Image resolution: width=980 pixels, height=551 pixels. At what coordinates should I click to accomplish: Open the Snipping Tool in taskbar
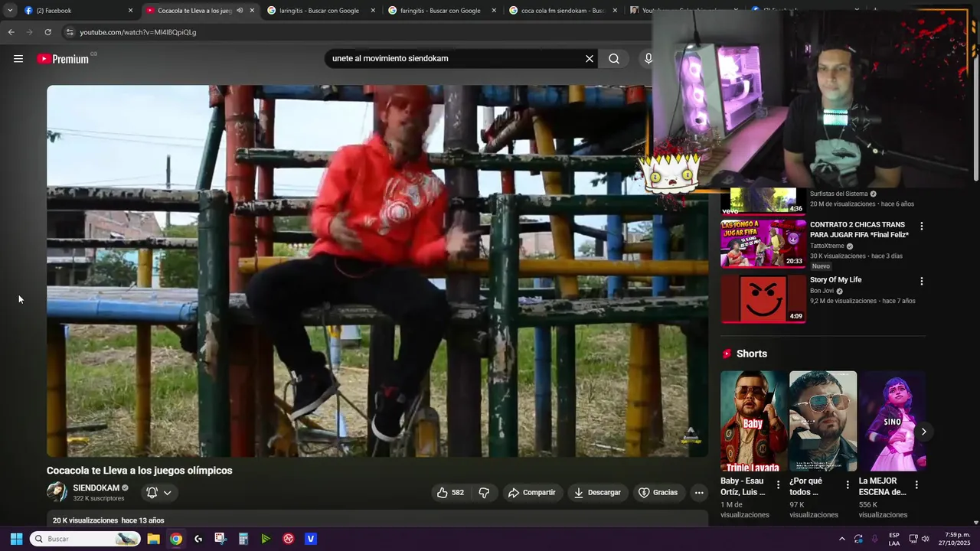220,539
